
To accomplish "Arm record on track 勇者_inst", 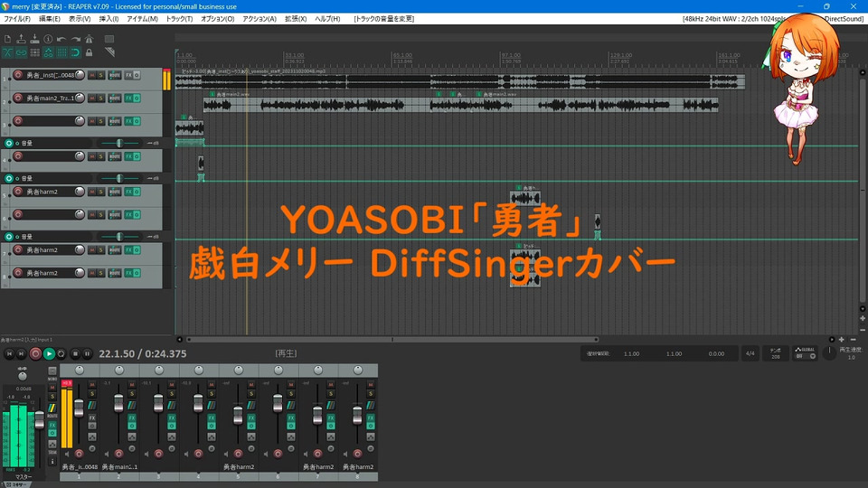I will [18, 75].
